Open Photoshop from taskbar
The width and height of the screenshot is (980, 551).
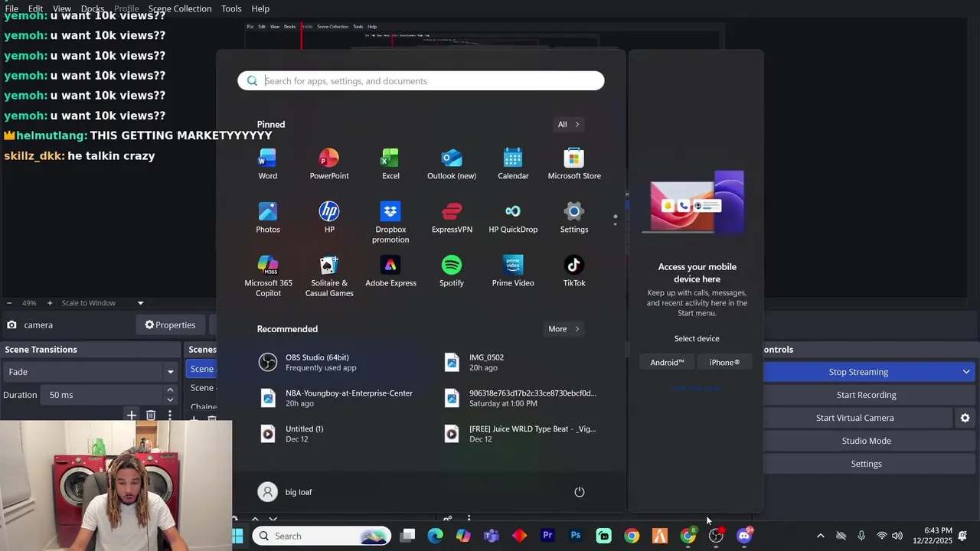tap(576, 536)
